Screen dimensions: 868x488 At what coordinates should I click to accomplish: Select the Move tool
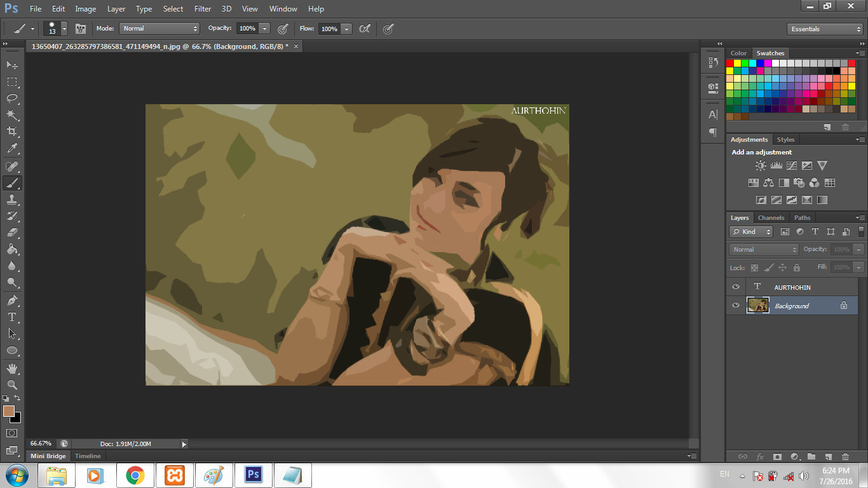tap(12, 65)
